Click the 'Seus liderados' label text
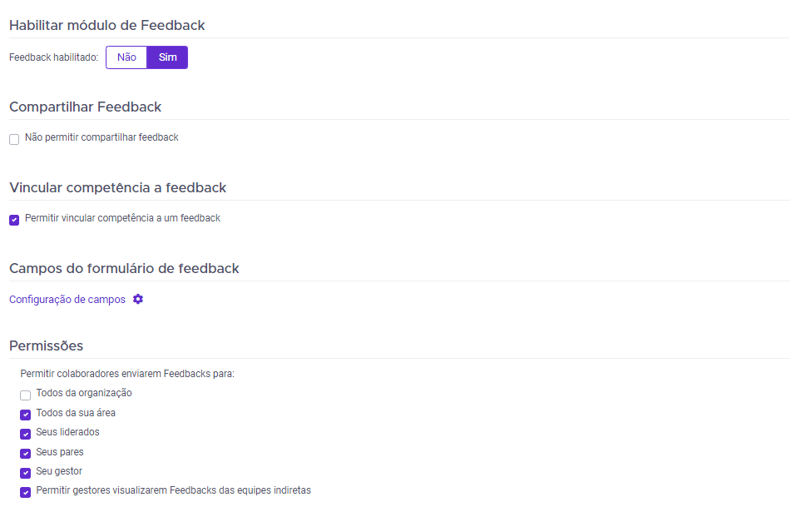812x512 pixels. coord(67,432)
